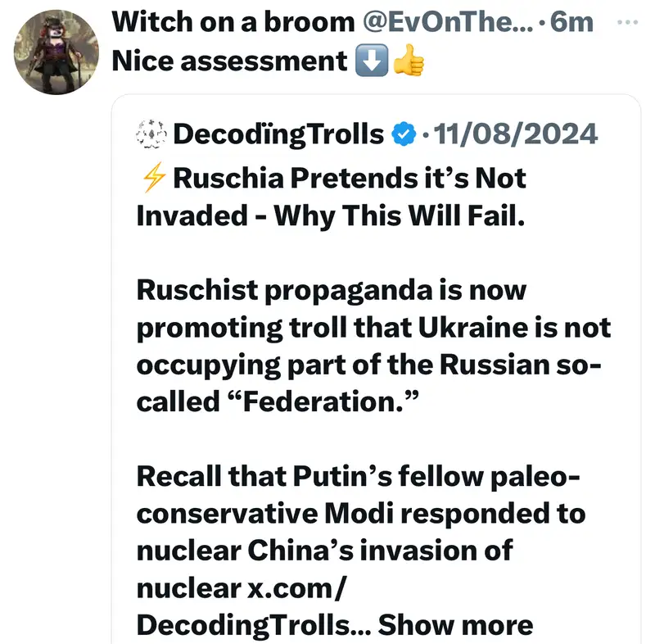Open the tweet's three-dot more options menu

(627, 21)
